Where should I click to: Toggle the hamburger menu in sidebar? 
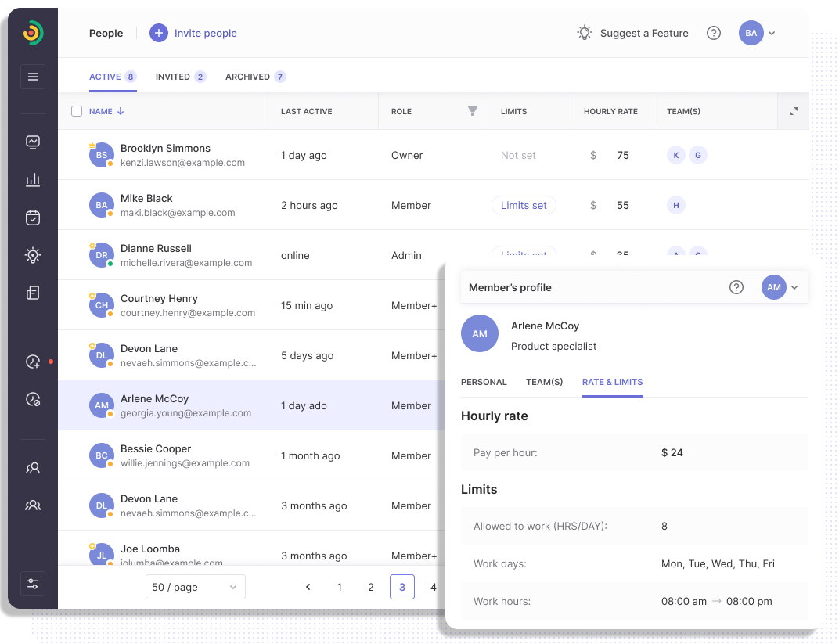pyautogui.click(x=33, y=77)
